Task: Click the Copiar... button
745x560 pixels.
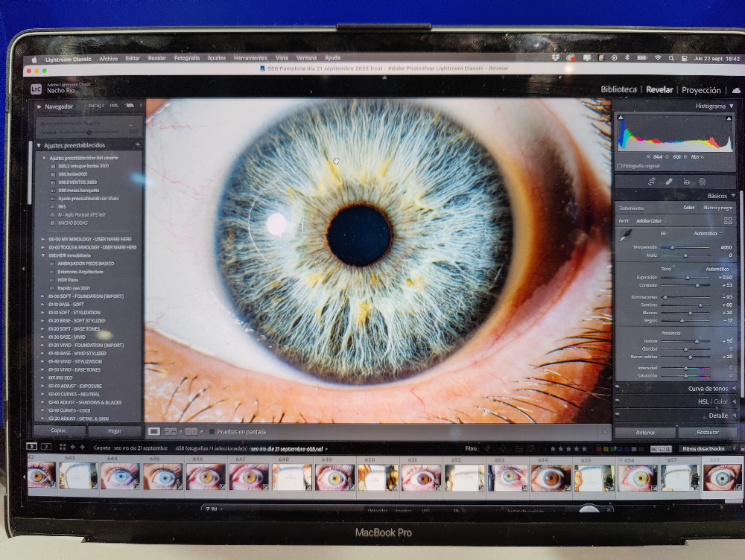Action: click(x=60, y=430)
